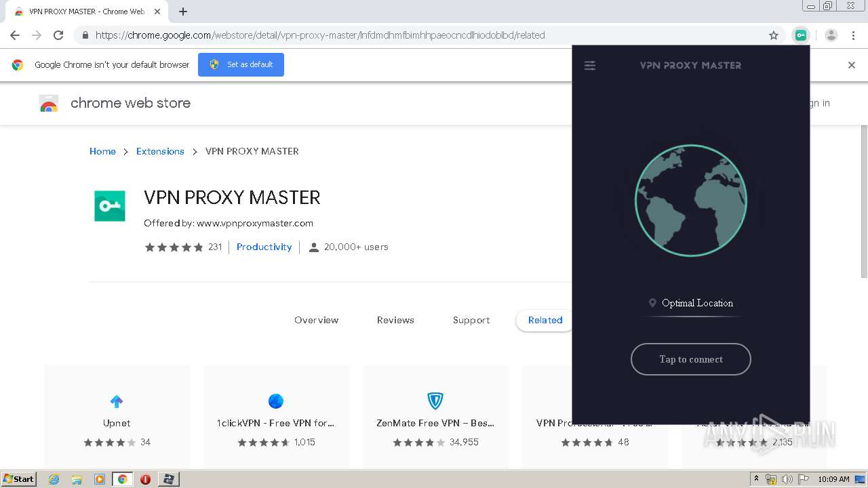Show hidden tray icons arrow
The height and width of the screenshot is (488, 868).
tap(757, 479)
